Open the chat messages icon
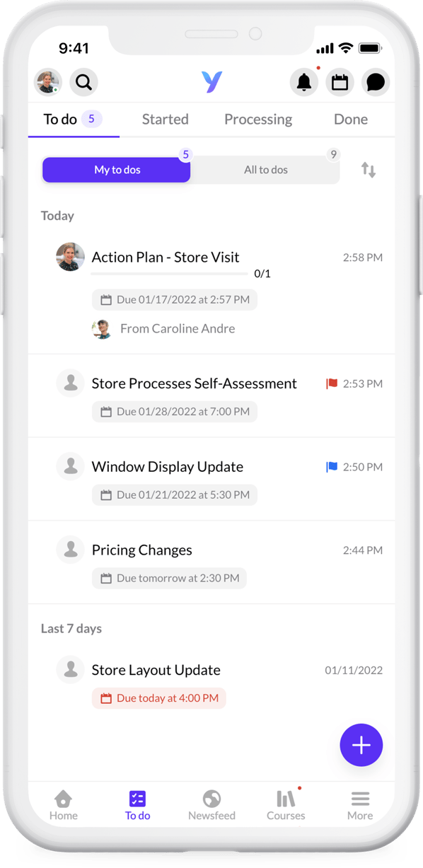 point(376,82)
